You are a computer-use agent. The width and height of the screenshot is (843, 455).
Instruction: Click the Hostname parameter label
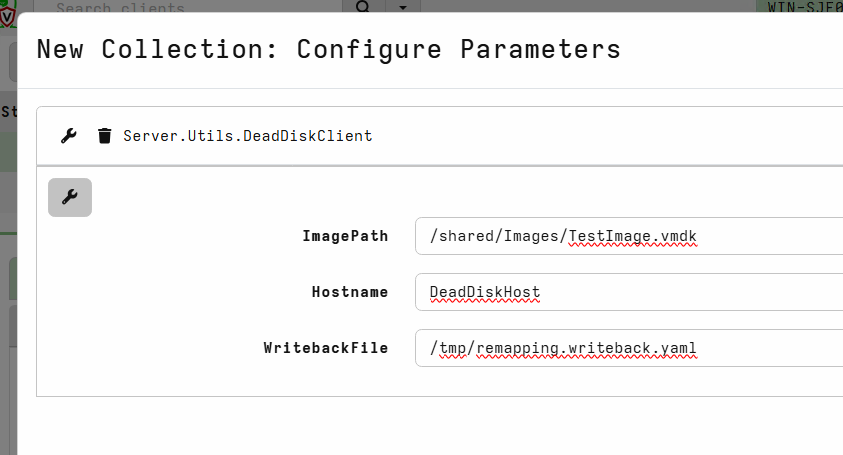(x=349, y=292)
